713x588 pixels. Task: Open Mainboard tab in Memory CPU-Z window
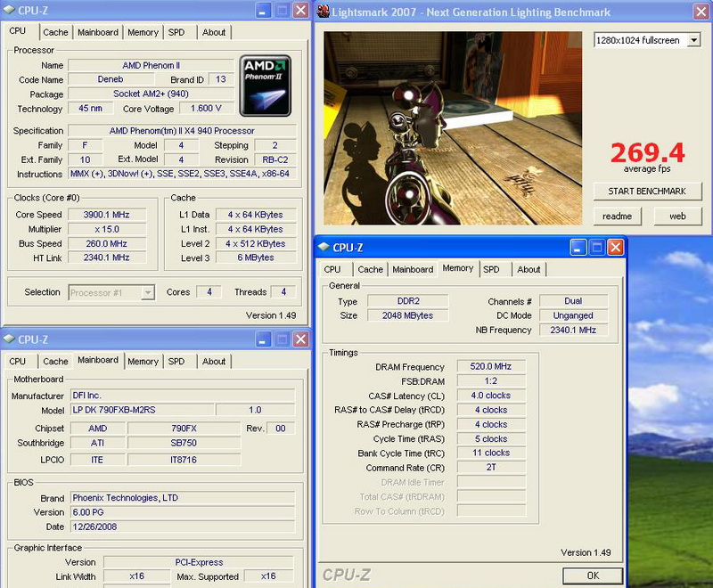click(413, 269)
